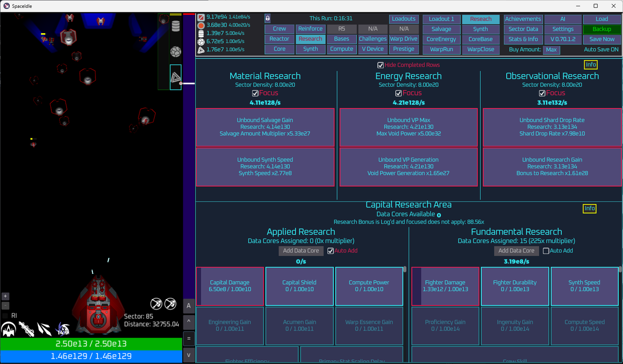Viewport: 623px width, 364px height.
Task: Click the Applied Research scrollbar
Action: [405, 269]
